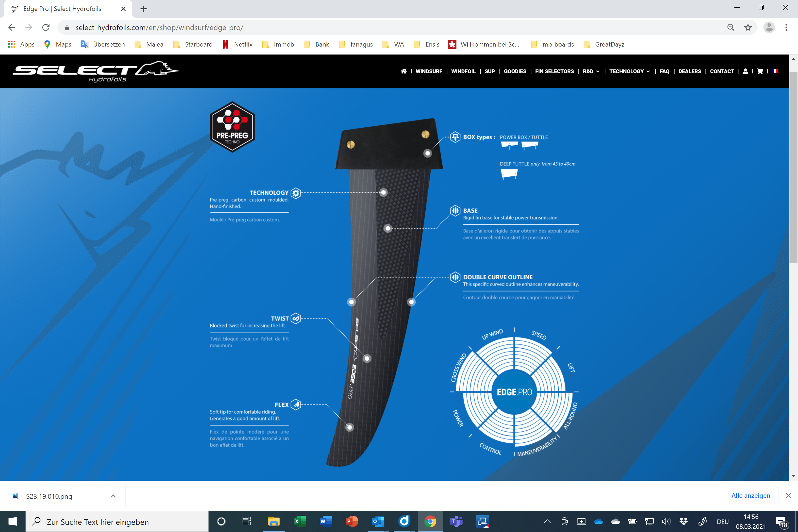Show hidden system tray icons
Screen dimensions: 798x532
pos(547,521)
